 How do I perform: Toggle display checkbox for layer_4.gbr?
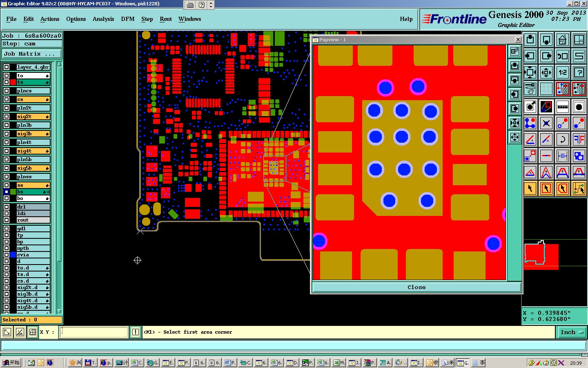pyautogui.click(x=7, y=67)
